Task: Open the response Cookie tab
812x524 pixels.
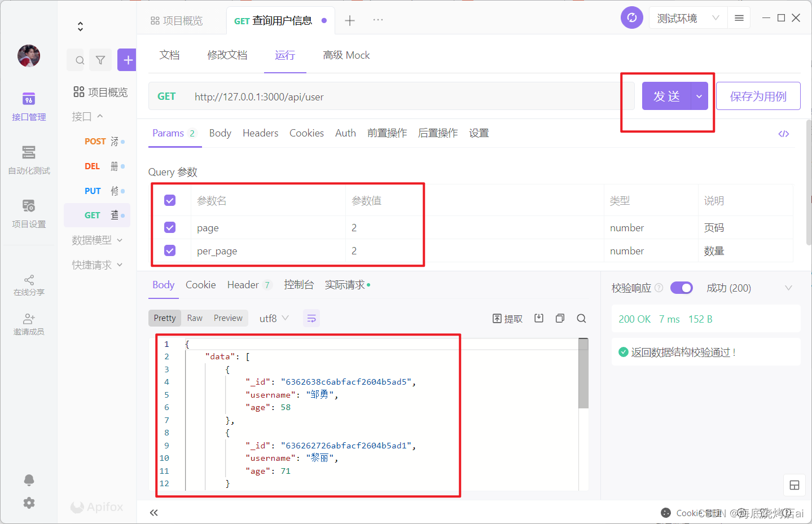Action: point(200,285)
